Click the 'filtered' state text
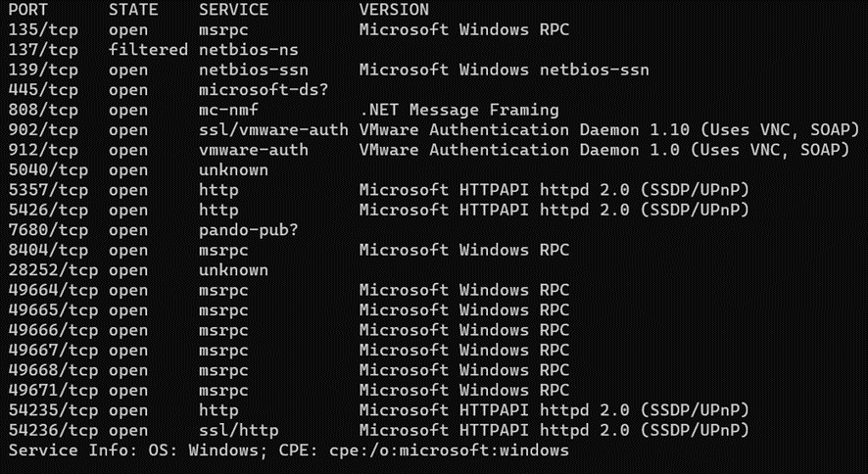Screen dimensions: 868x474 coord(148,50)
